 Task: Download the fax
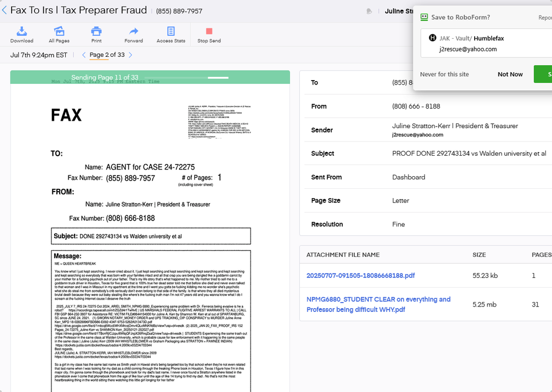coord(22,35)
